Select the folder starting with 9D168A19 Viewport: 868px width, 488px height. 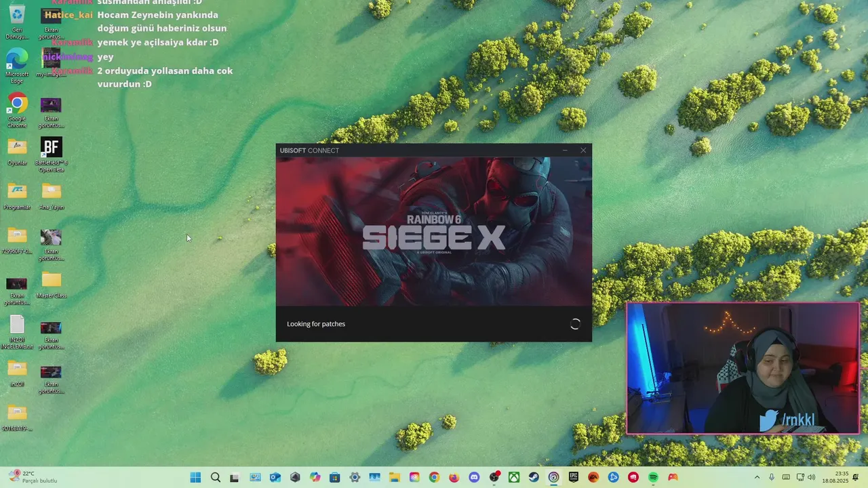click(x=17, y=418)
